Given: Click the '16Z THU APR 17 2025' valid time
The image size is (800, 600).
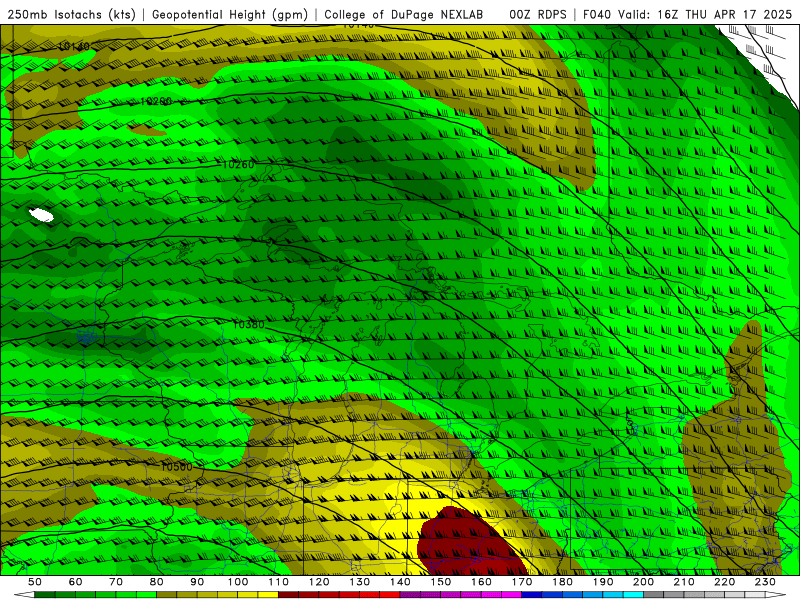Looking at the screenshot, I should [724, 15].
